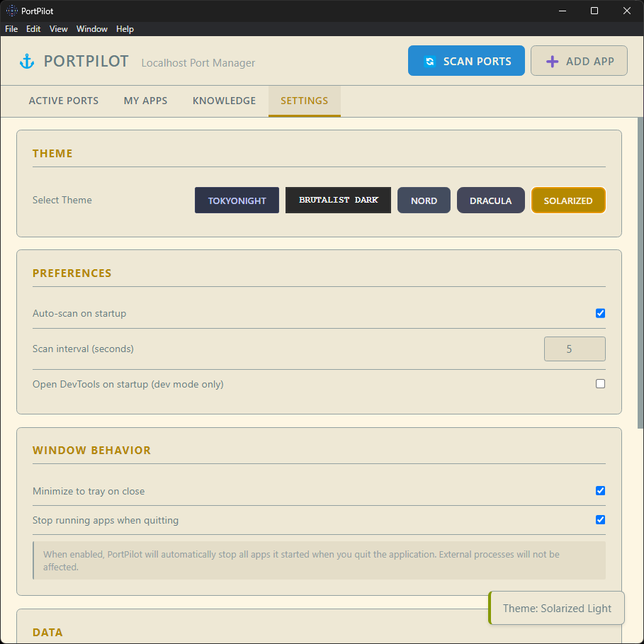Viewport: 644px width, 644px height.
Task: Open the Help menu
Action: (x=125, y=29)
